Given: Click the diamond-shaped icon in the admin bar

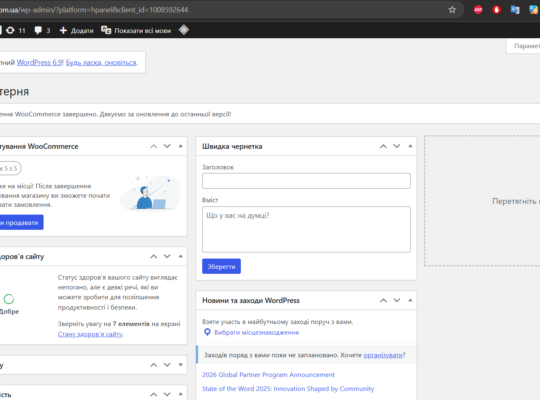Looking at the screenshot, I should click(x=184, y=30).
